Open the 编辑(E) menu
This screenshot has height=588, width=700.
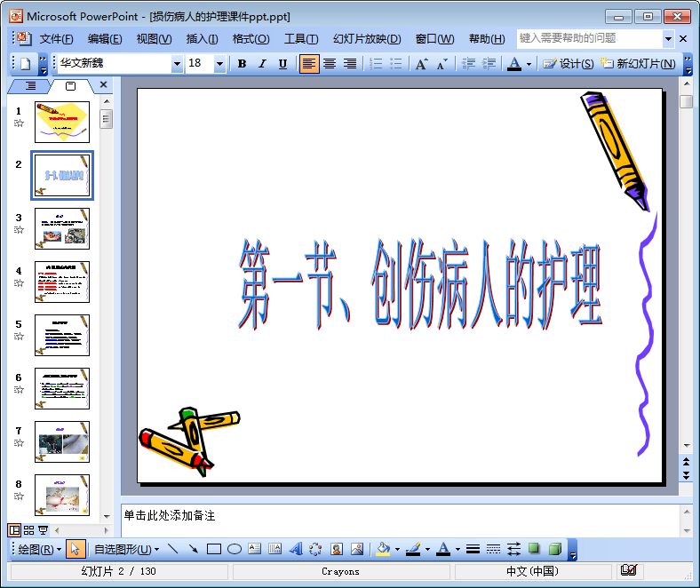(x=105, y=39)
